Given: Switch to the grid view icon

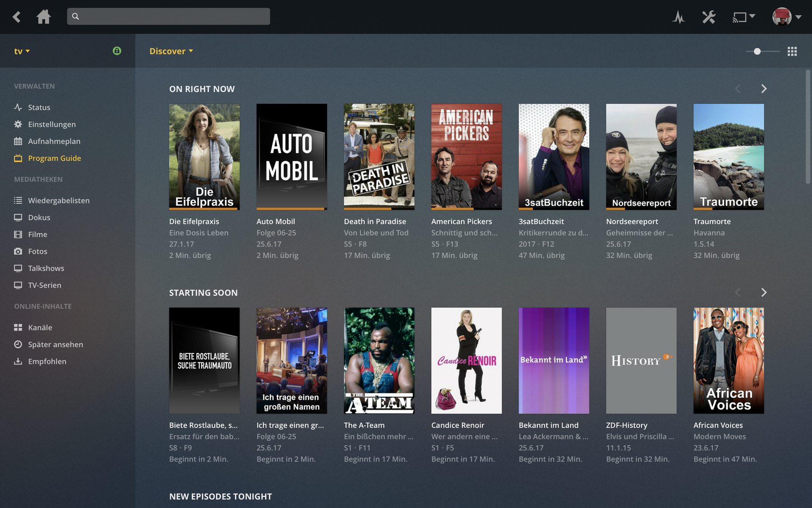Looking at the screenshot, I should (x=792, y=51).
